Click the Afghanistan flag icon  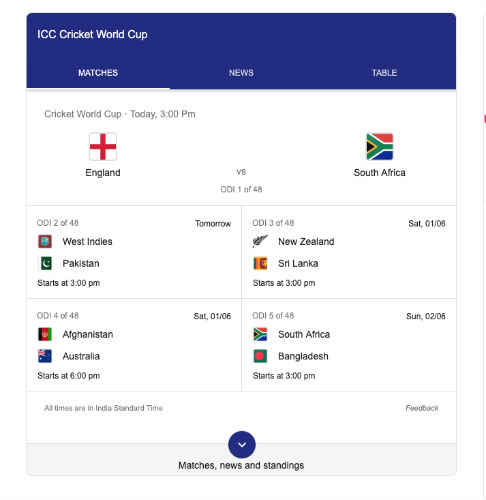(x=45, y=334)
